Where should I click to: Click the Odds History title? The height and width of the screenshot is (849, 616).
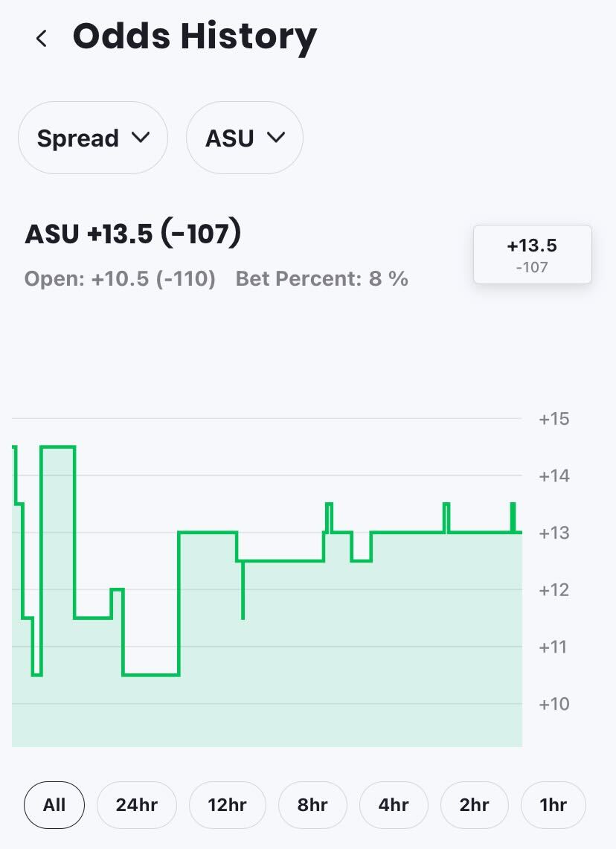(195, 38)
